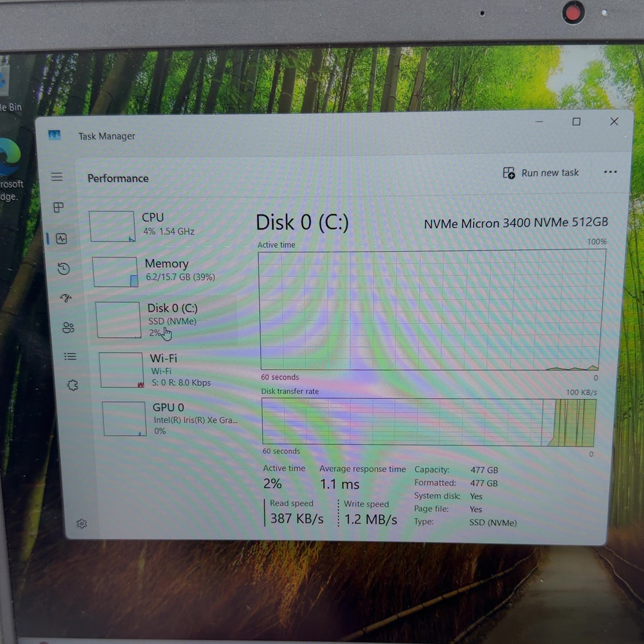Click the CPU mini graph thumbnail

tap(112, 226)
